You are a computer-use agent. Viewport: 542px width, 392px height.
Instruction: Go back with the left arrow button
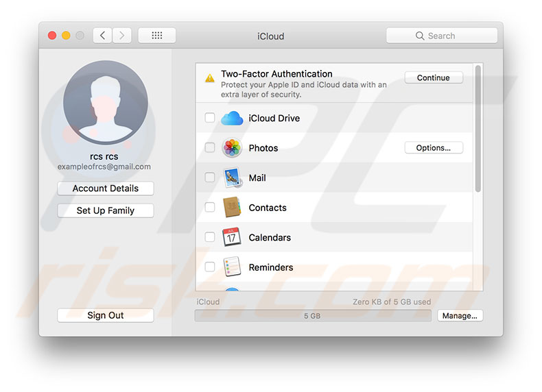click(x=102, y=36)
